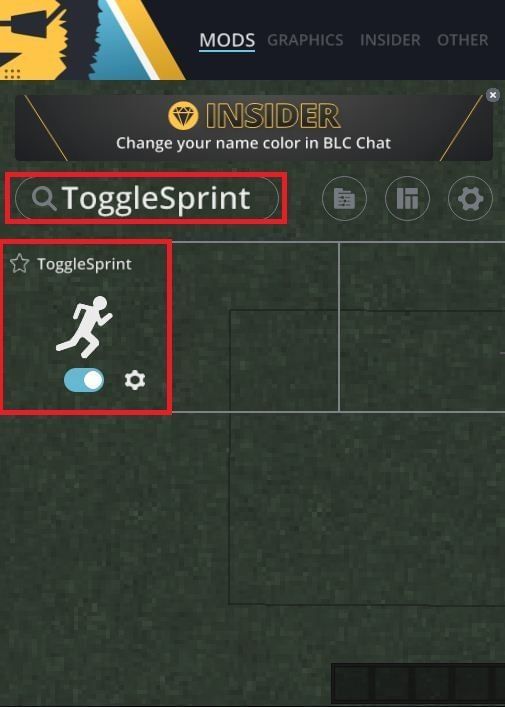
Task: Click the magnifier icon in search bar
Action: pos(44,198)
